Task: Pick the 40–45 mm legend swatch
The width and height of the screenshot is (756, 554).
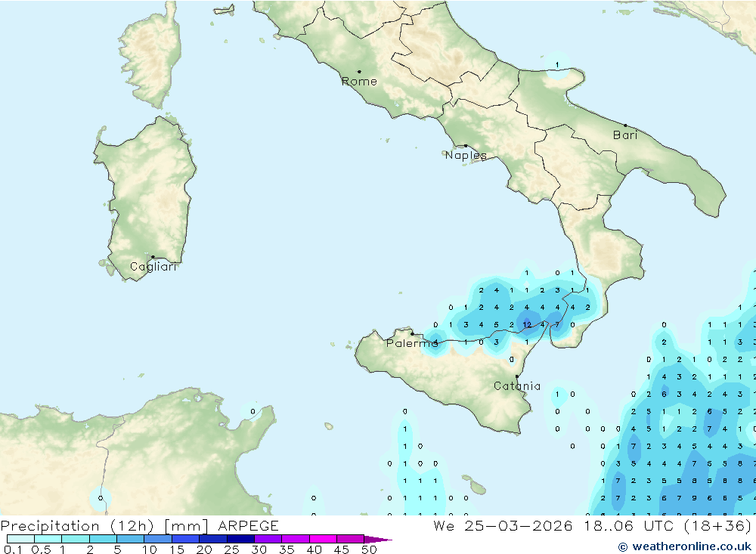Action: click(x=323, y=539)
